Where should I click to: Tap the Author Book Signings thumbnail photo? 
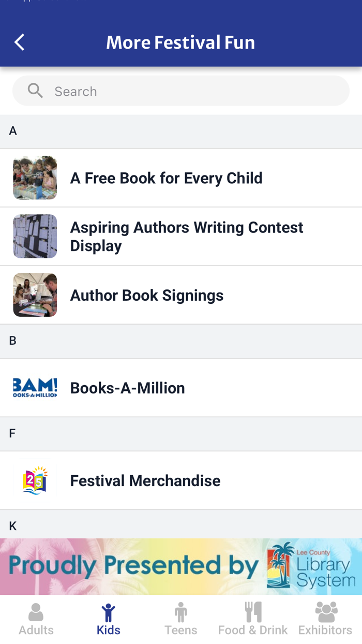(x=35, y=295)
